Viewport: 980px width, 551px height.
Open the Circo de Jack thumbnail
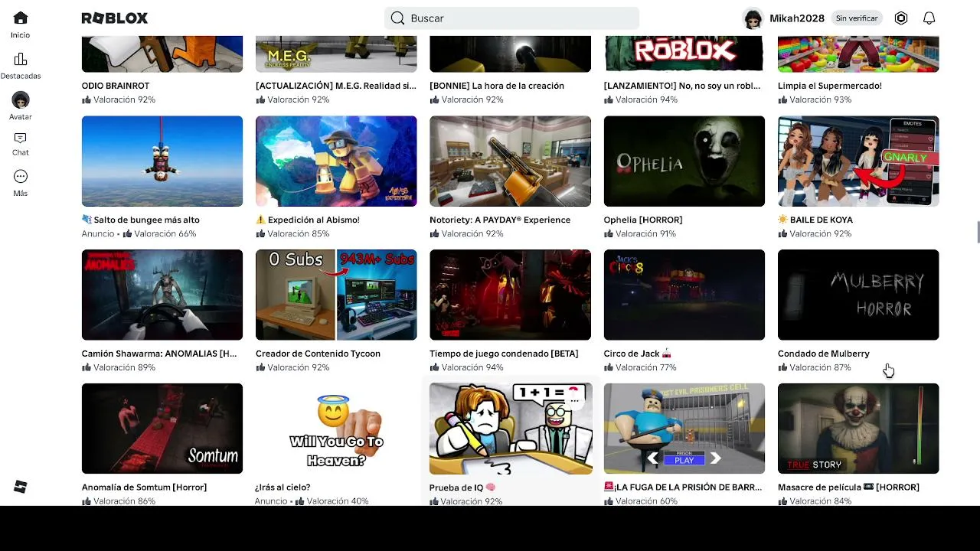[x=684, y=295]
